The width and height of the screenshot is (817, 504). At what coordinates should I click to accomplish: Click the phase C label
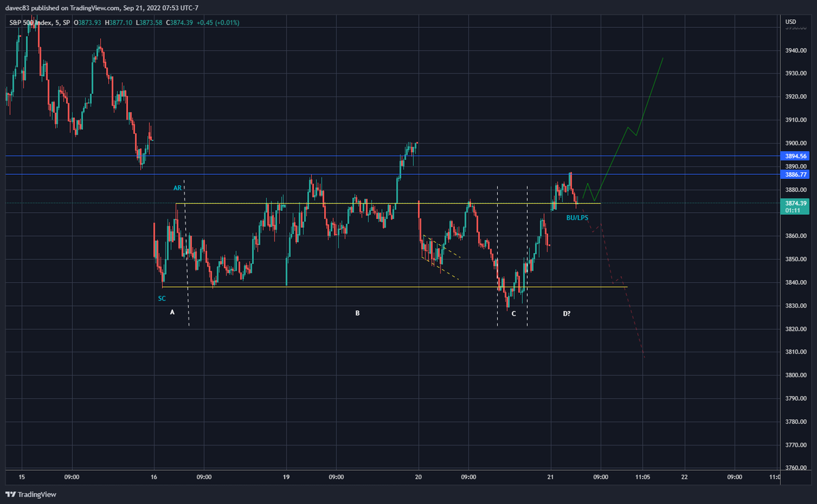[513, 313]
